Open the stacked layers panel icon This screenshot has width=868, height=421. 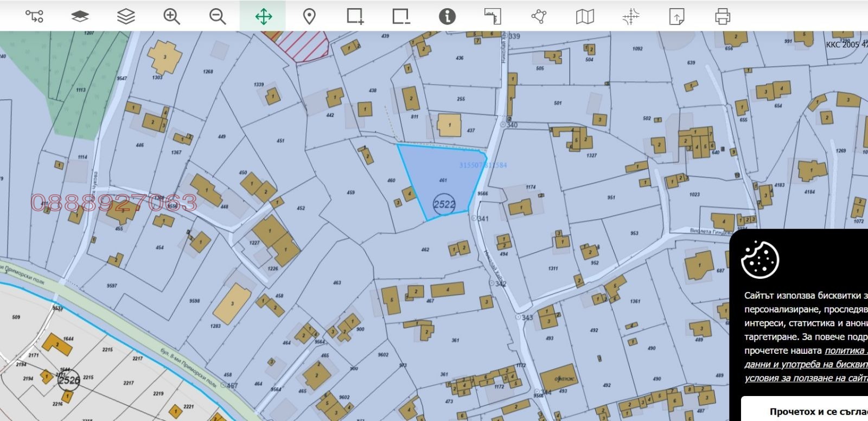(x=126, y=16)
